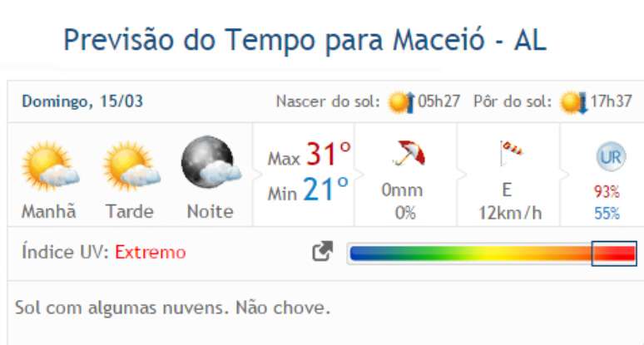Click the sunset sun icon

[573, 102]
